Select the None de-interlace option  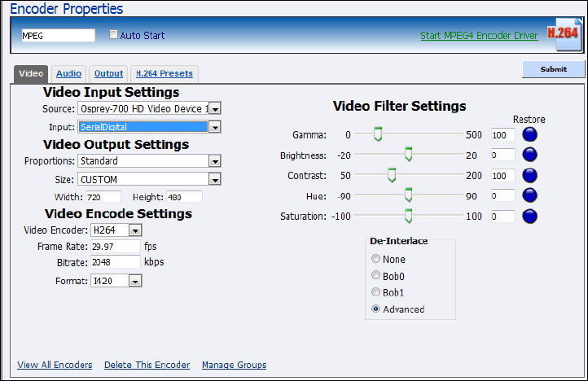375,260
